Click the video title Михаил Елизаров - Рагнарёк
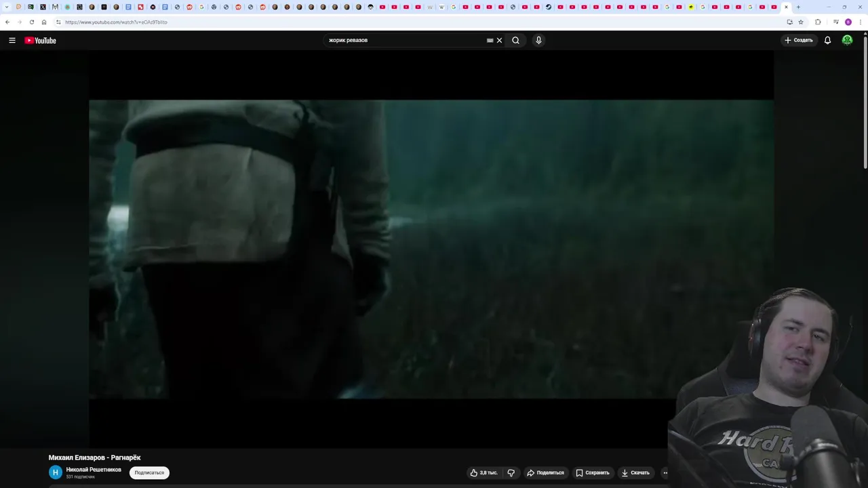Image resolution: width=868 pixels, height=488 pixels. tap(94, 457)
